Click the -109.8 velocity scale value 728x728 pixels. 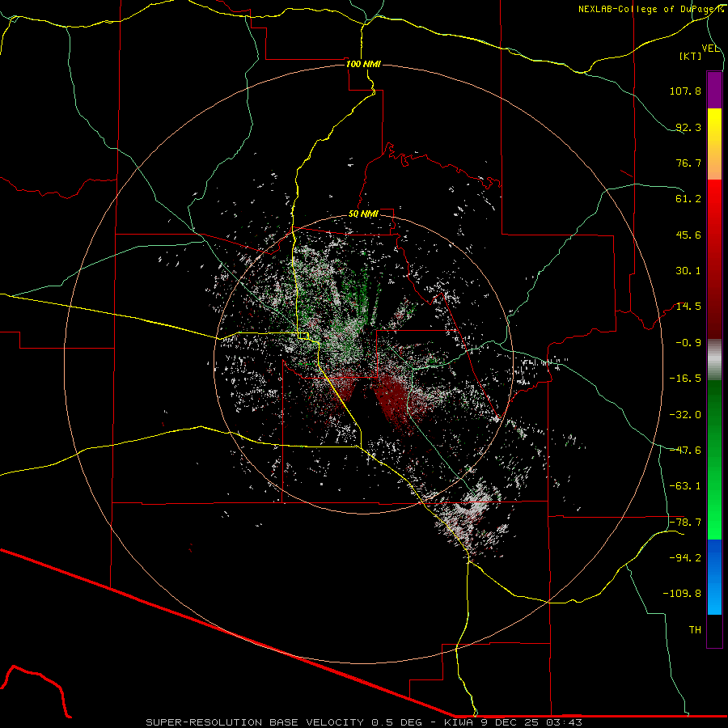[682, 594]
